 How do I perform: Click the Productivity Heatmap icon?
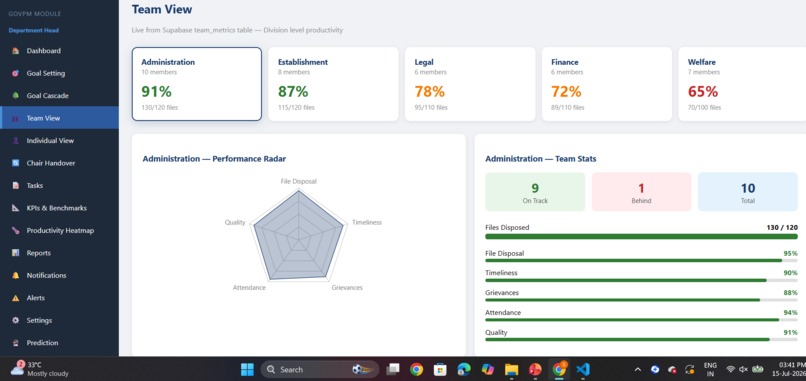tap(15, 230)
